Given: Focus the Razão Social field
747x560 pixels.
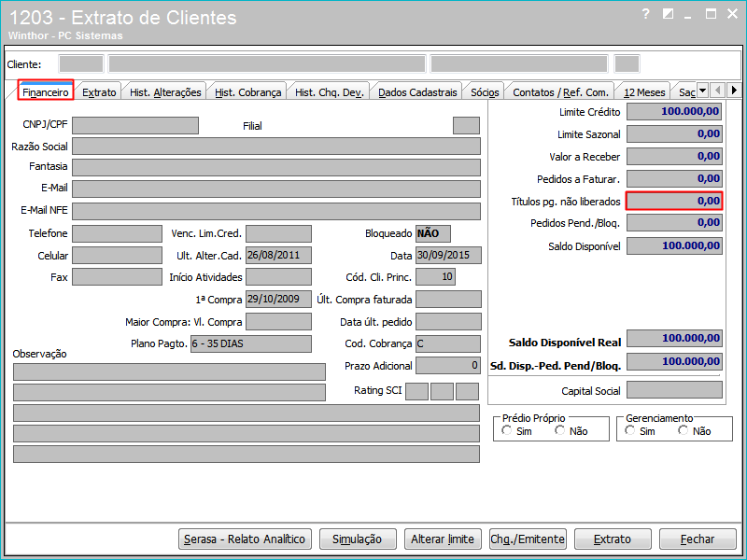Looking at the screenshot, I should tap(276, 147).
